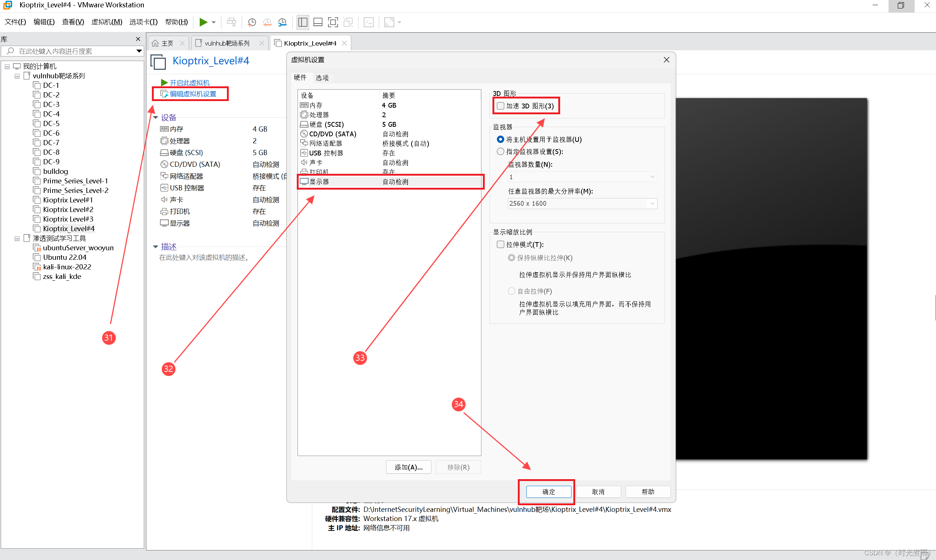Select bulldog virtual machine
This screenshot has width=936, height=560.
[55, 171]
